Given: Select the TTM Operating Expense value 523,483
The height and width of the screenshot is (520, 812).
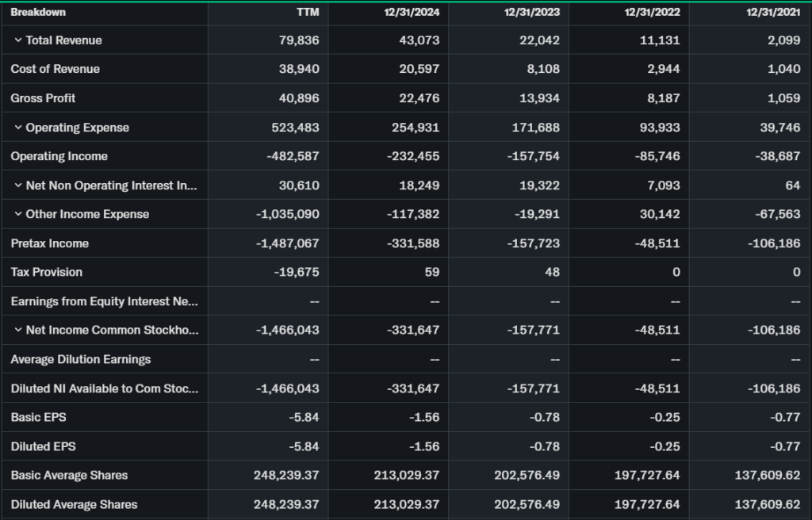Looking at the screenshot, I should point(295,128).
